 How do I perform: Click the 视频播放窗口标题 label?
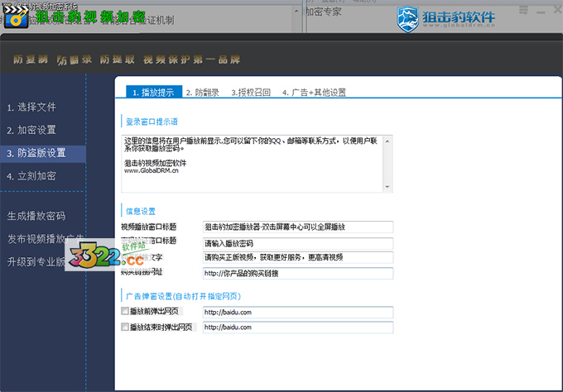149,227
